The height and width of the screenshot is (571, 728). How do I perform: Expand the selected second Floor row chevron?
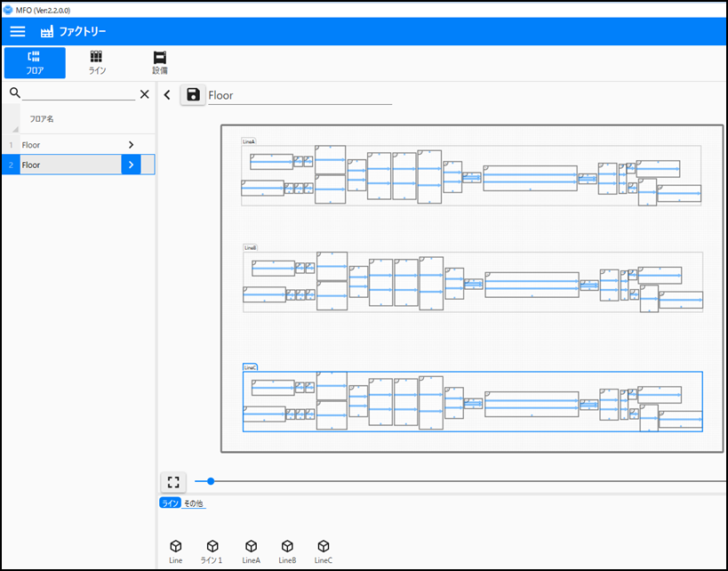[131, 165]
